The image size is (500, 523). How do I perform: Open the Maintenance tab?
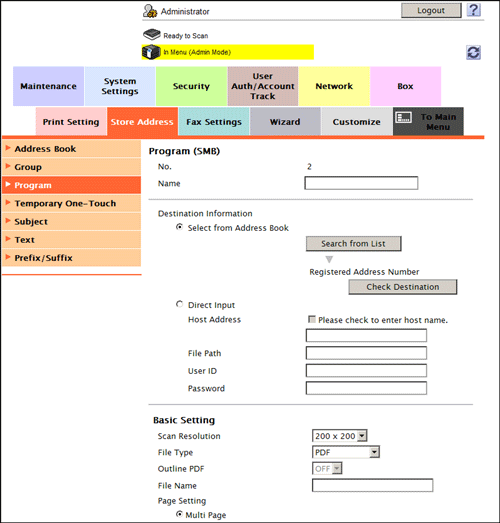[x=48, y=86]
